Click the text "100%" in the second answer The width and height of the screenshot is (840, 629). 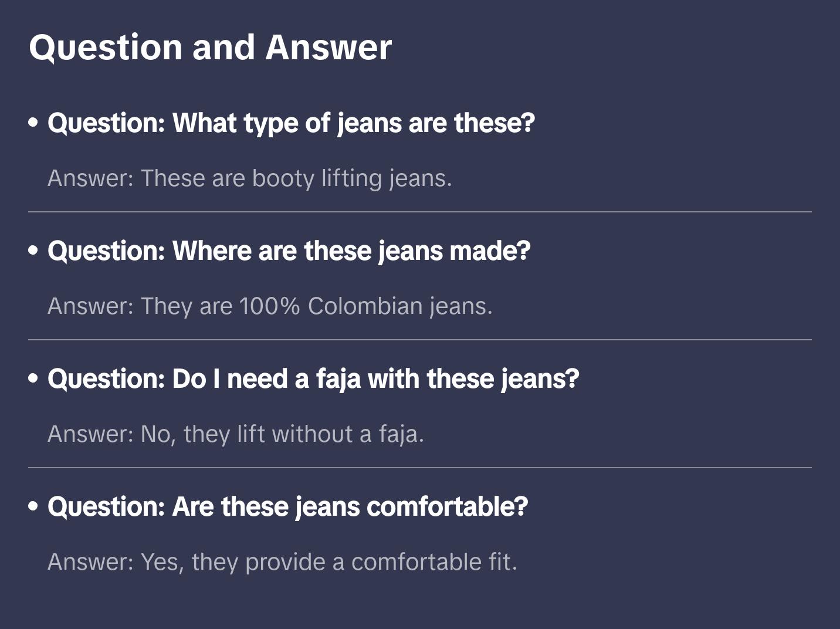coord(269,306)
